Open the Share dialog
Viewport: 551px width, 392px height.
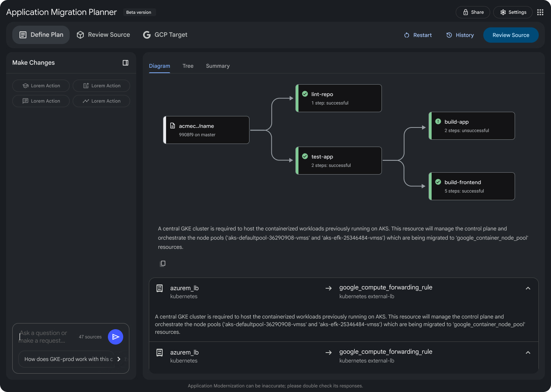pyautogui.click(x=473, y=12)
